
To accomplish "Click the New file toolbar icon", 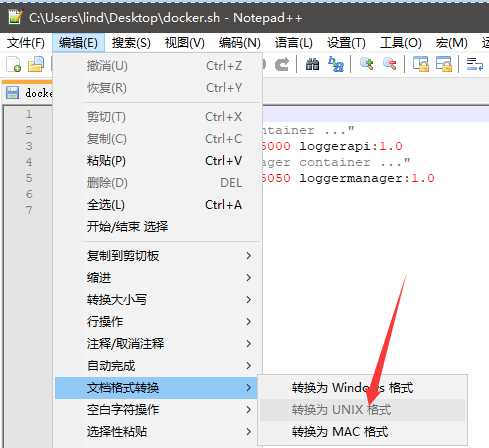I will tap(14, 64).
